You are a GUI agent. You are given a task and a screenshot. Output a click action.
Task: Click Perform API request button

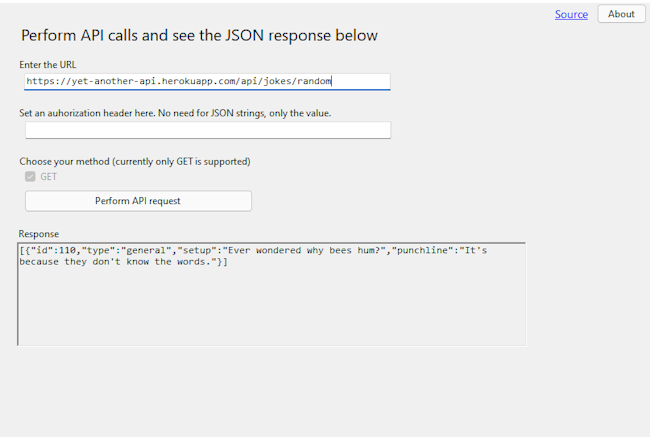138,201
